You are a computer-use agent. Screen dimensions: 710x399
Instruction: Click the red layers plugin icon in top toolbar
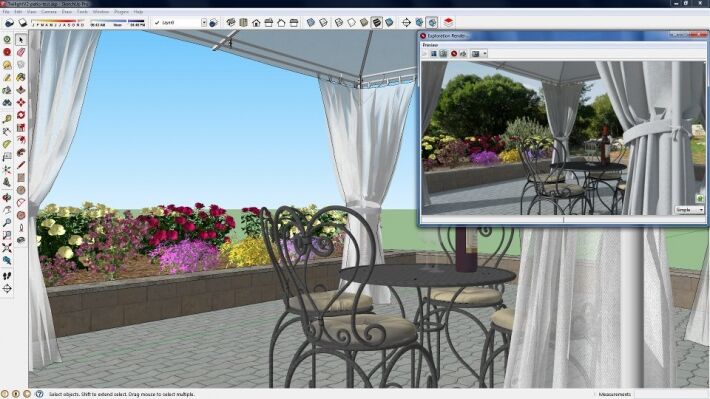coord(448,22)
